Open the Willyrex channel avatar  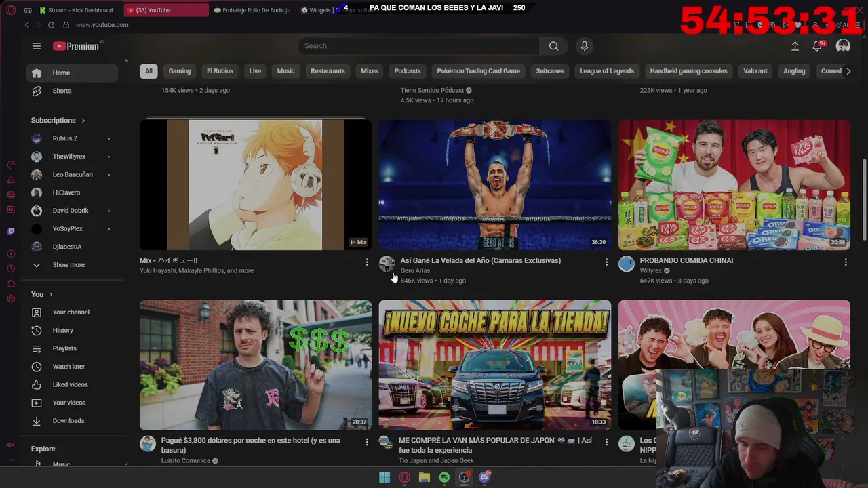coord(627,264)
